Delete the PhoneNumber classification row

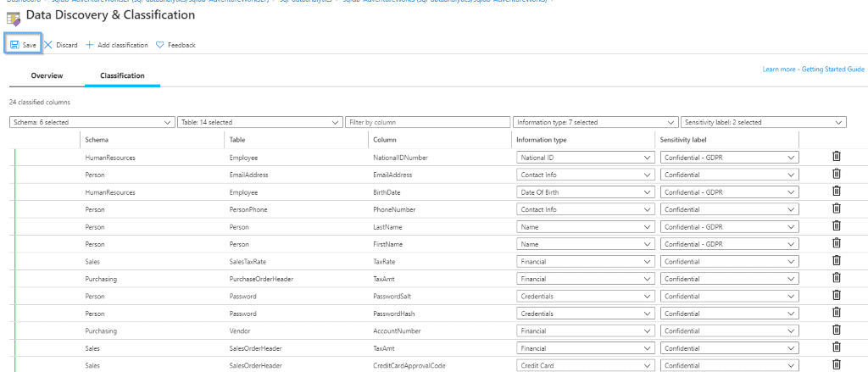coord(837,208)
